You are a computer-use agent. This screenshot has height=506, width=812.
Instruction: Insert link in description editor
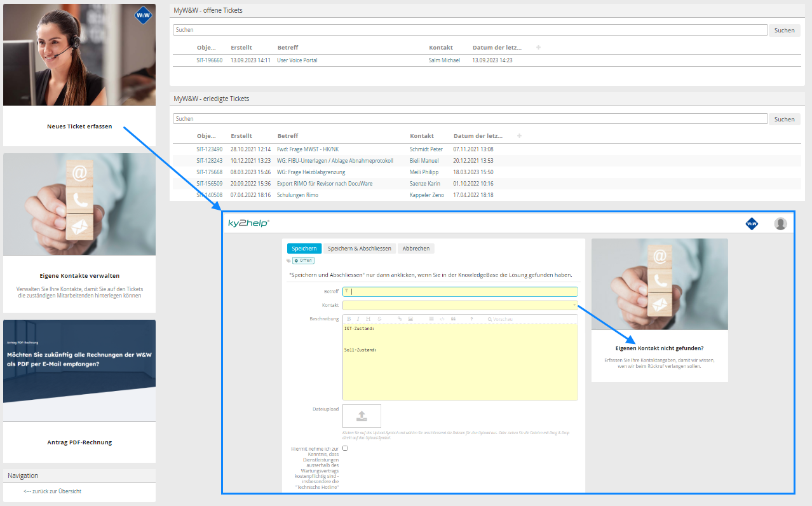click(400, 319)
